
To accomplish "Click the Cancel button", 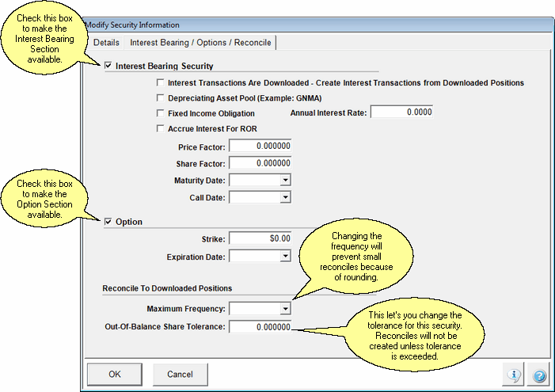I will pyautogui.click(x=180, y=374).
